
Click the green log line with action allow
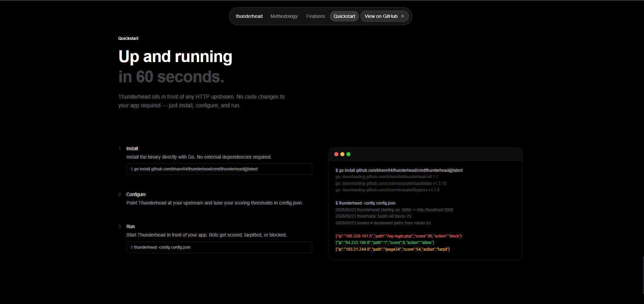coord(385,243)
